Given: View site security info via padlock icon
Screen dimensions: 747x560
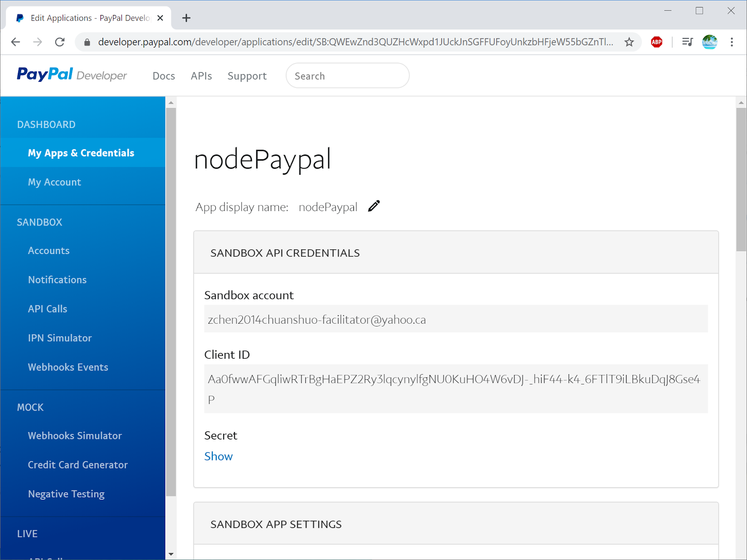Looking at the screenshot, I should 87,42.
